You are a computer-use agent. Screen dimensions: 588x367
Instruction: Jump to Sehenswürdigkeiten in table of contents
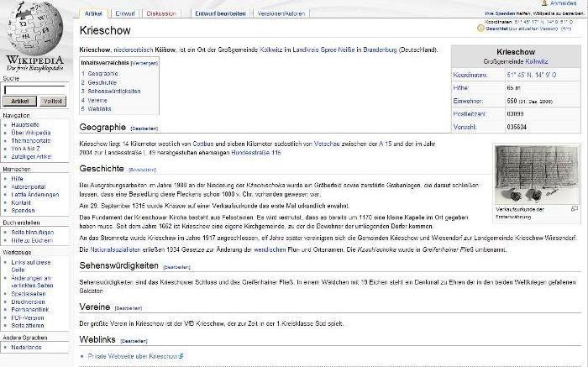(113, 91)
